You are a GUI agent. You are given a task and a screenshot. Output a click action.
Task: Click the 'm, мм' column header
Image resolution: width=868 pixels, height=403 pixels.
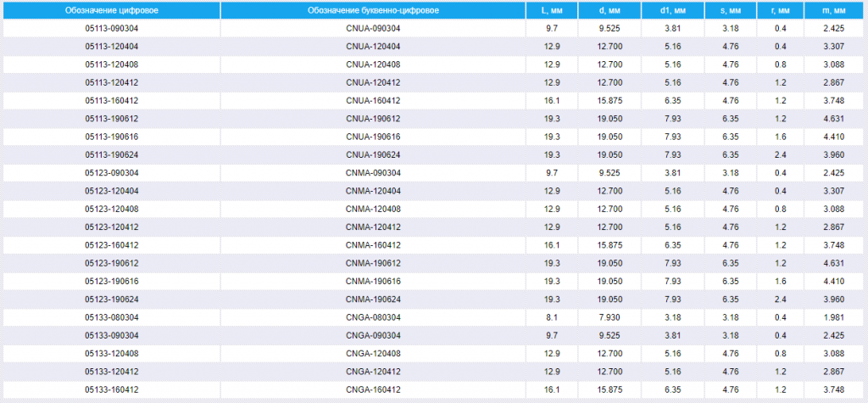coord(834,10)
